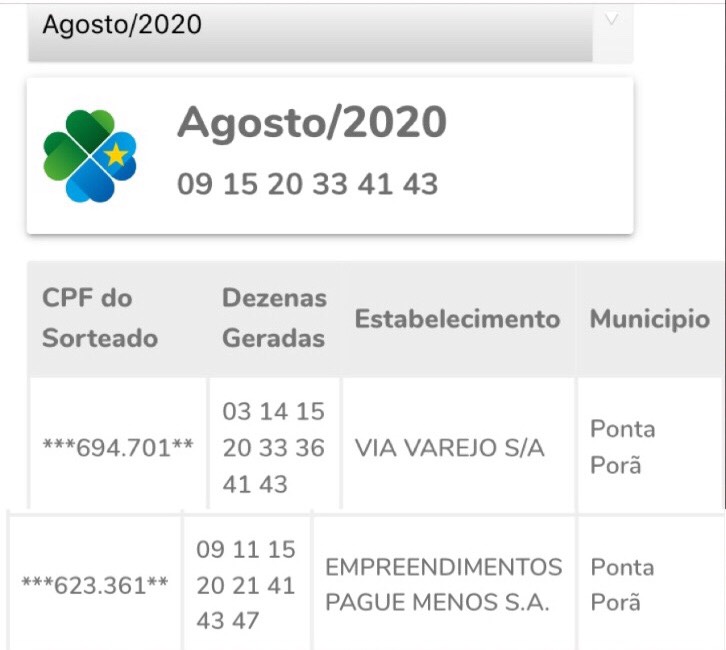The height and width of the screenshot is (650, 726).
Task: Click the Municipio column header
Action: (x=650, y=319)
